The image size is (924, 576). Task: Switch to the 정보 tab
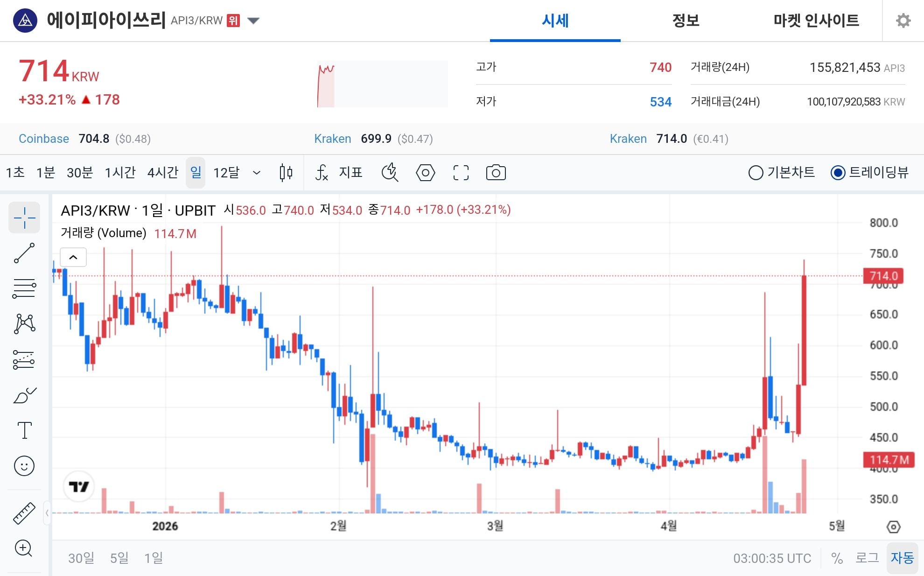pyautogui.click(x=685, y=21)
